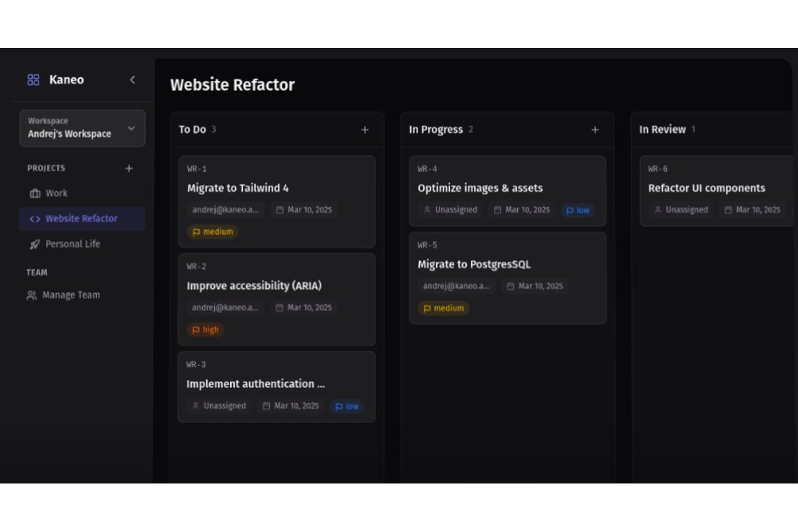The width and height of the screenshot is (798, 532).
Task: Click the Unassigned chip on Refactor UI components
Action: pos(681,210)
